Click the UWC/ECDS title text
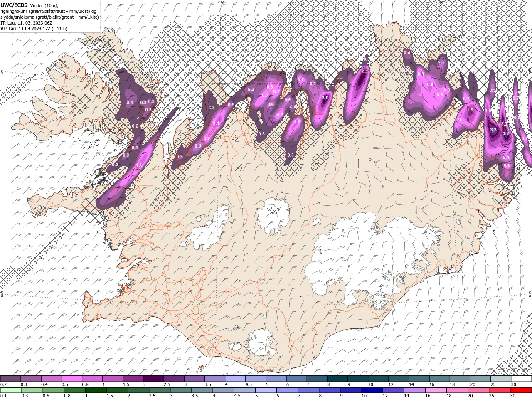This screenshot has width=532, height=399. pyautogui.click(x=14, y=5)
